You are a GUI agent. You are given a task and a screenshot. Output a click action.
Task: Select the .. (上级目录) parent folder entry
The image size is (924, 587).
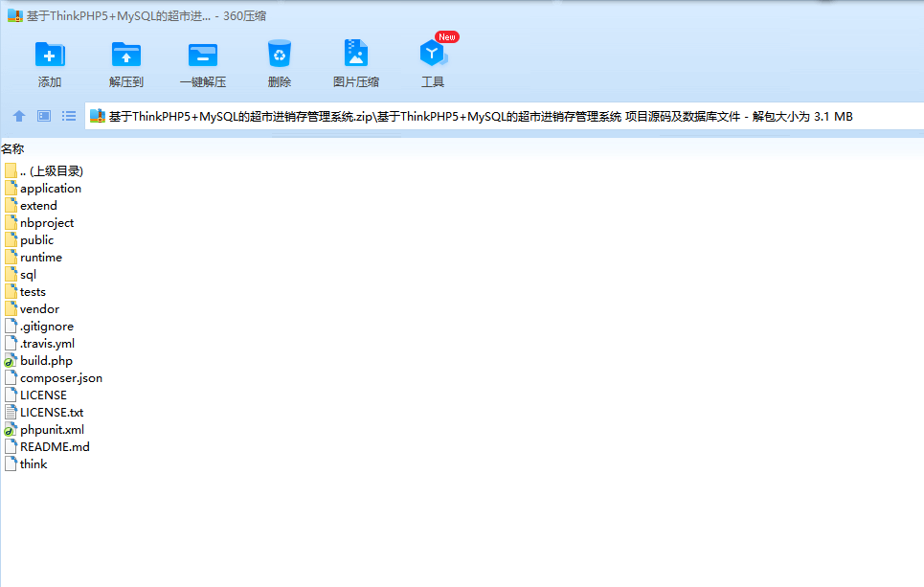44,170
